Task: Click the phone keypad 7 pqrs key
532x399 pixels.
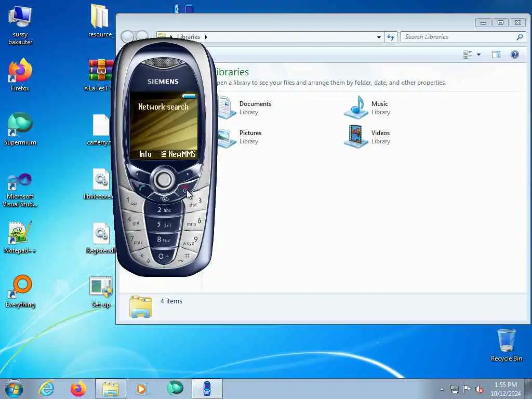Action: coord(137,240)
